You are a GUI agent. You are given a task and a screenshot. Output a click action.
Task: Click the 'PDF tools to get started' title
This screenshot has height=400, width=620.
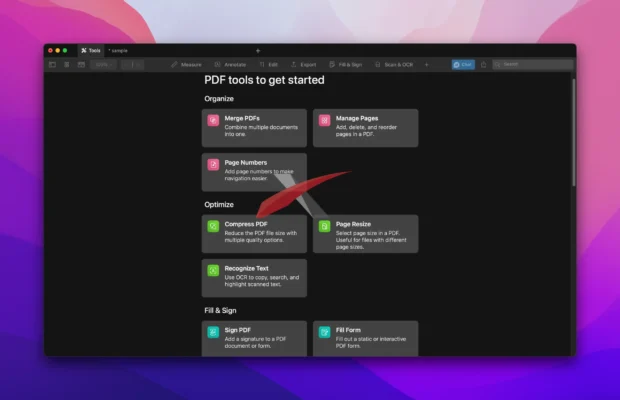[264, 80]
